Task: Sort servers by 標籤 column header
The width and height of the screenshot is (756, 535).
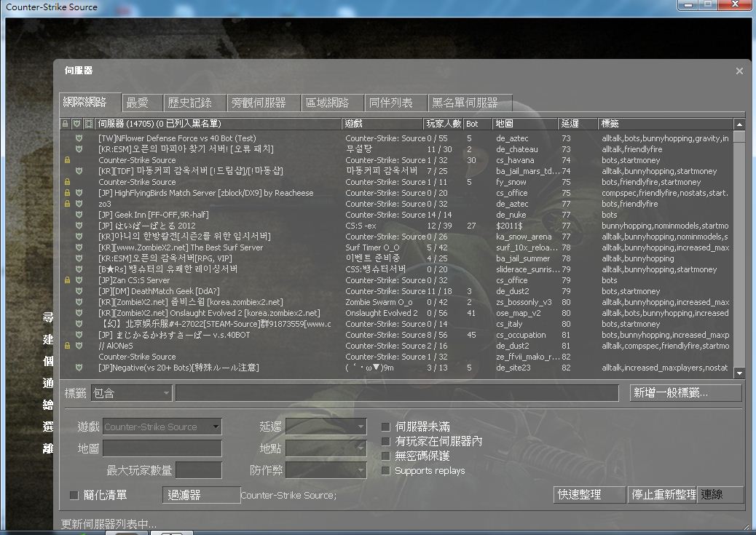Action: (x=666, y=124)
